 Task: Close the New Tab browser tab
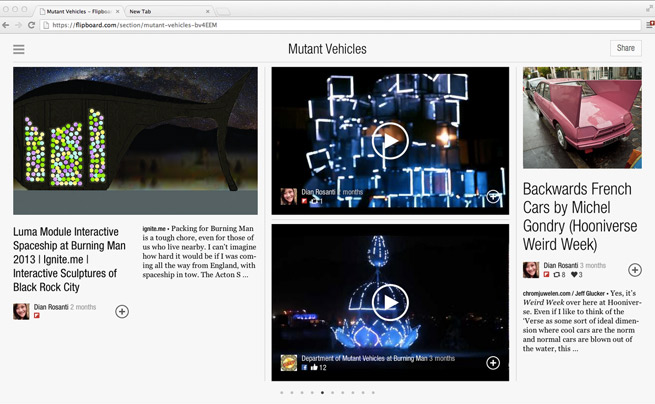pos(208,11)
